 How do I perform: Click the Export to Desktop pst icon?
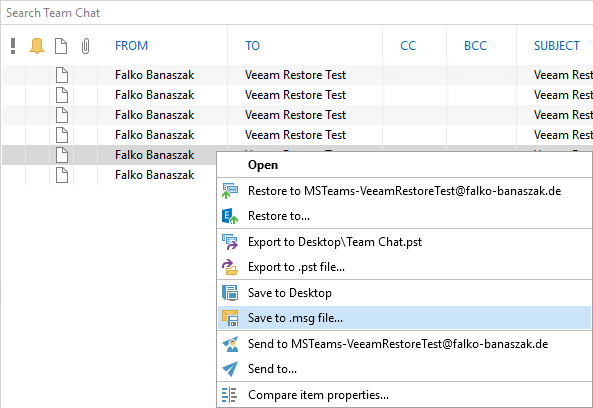pos(230,242)
